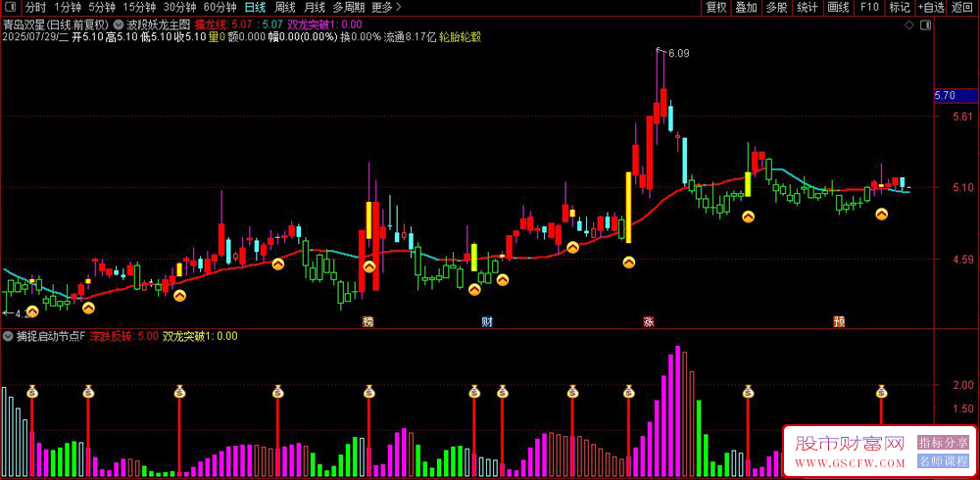Select the 15分钟 period tab
The height and width of the screenshot is (480, 980).
pyautogui.click(x=139, y=8)
